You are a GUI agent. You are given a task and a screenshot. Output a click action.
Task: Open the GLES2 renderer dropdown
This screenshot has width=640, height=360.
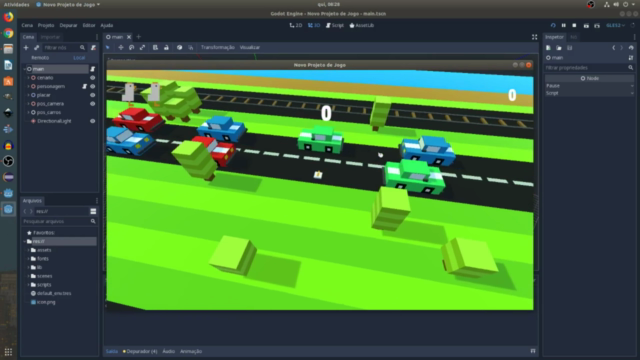tap(616, 25)
